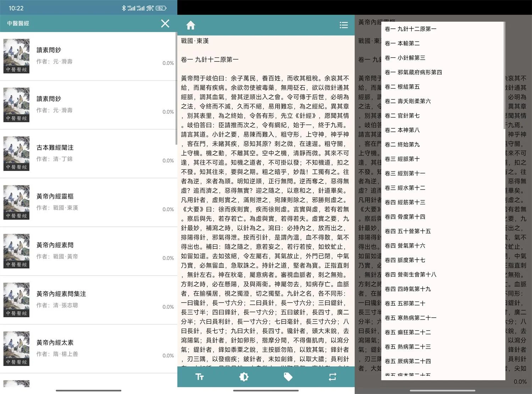
Task: Open font size settings via the Tt icon
Action: pos(199,377)
